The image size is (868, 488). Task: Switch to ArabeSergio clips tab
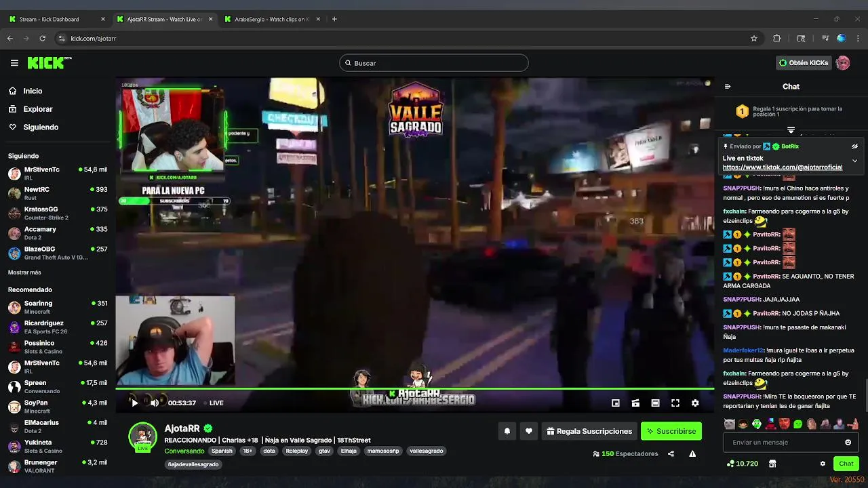[271, 19]
